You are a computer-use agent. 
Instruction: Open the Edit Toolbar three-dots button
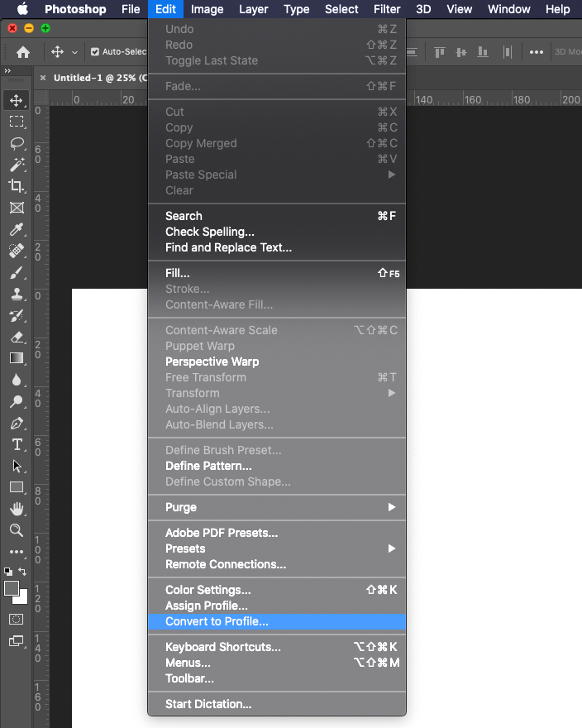point(17,552)
